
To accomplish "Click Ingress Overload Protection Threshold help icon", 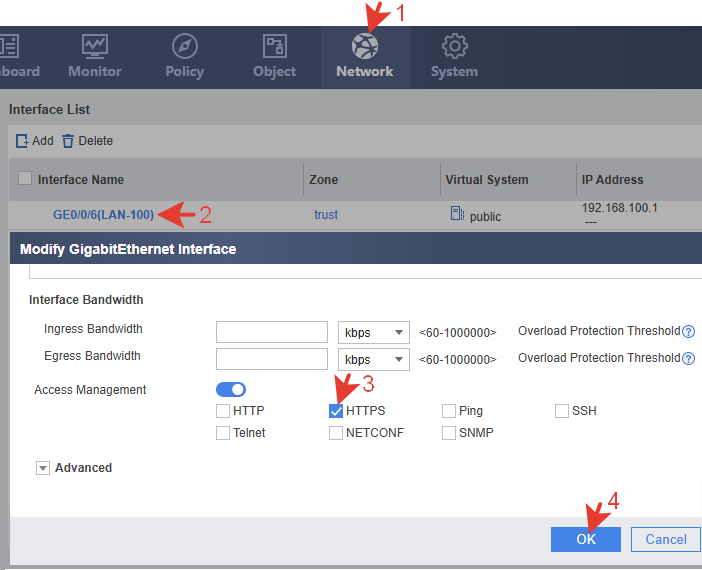I will 688,332.
